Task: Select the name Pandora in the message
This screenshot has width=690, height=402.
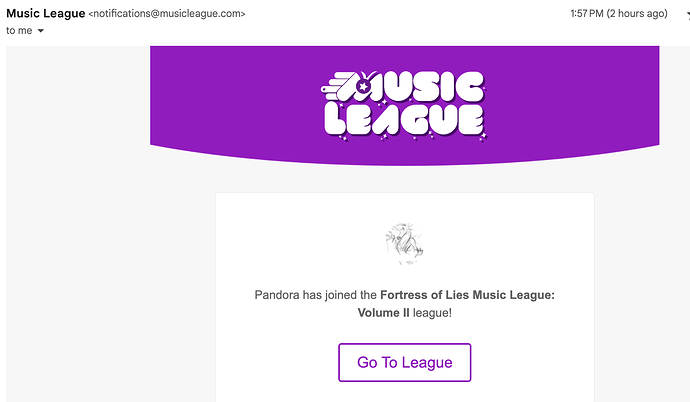Action: tap(277, 295)
